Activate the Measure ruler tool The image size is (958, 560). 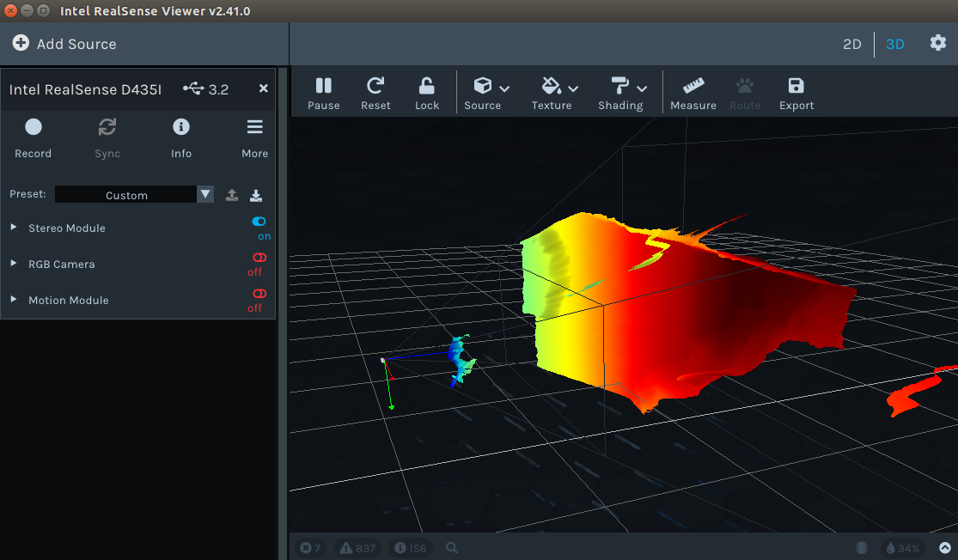click(693, 94)
